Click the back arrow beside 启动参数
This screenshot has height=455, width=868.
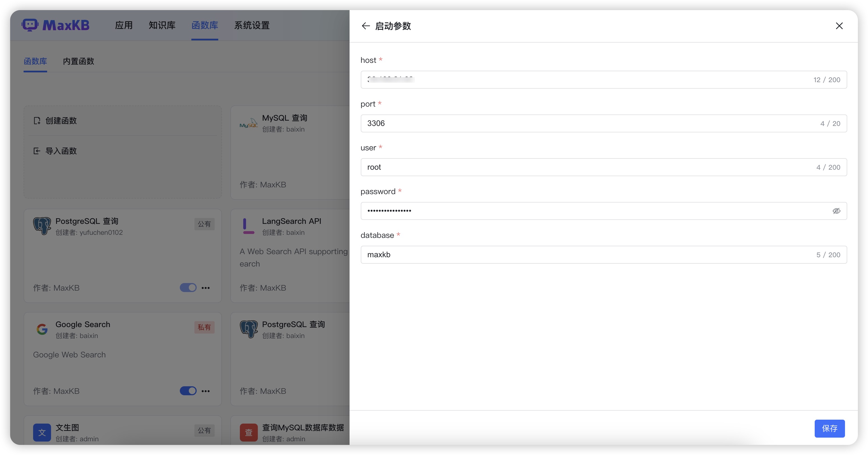click(x=366, y=26)
